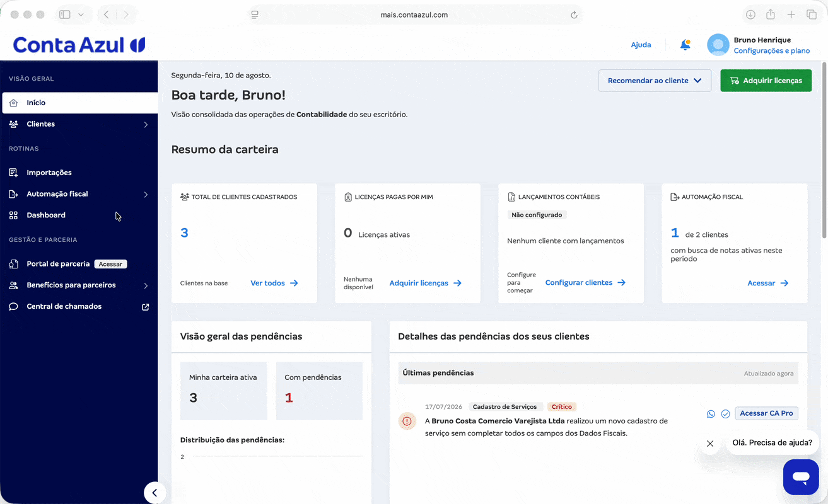Click the 'Total de clientes cadastrados' title
The image size is (828, 504).
pyautogui.click(x=244, y=197)
